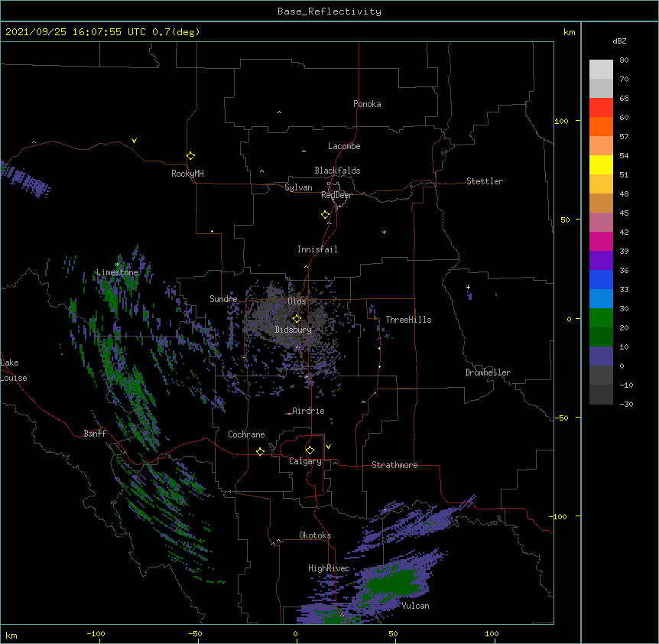
Task: Pick the light blue 33-30 dBZ swatch
Action: point(601,299)
